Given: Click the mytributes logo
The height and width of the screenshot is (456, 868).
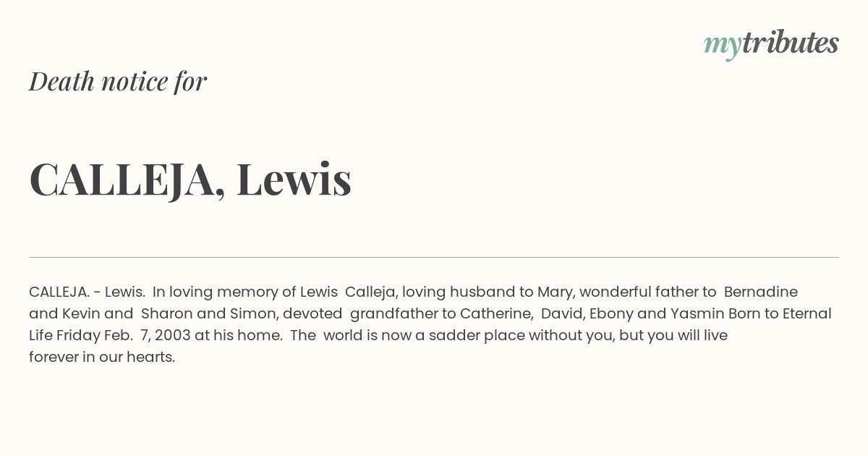Looking at the screenshot, I should click(771, 44).
